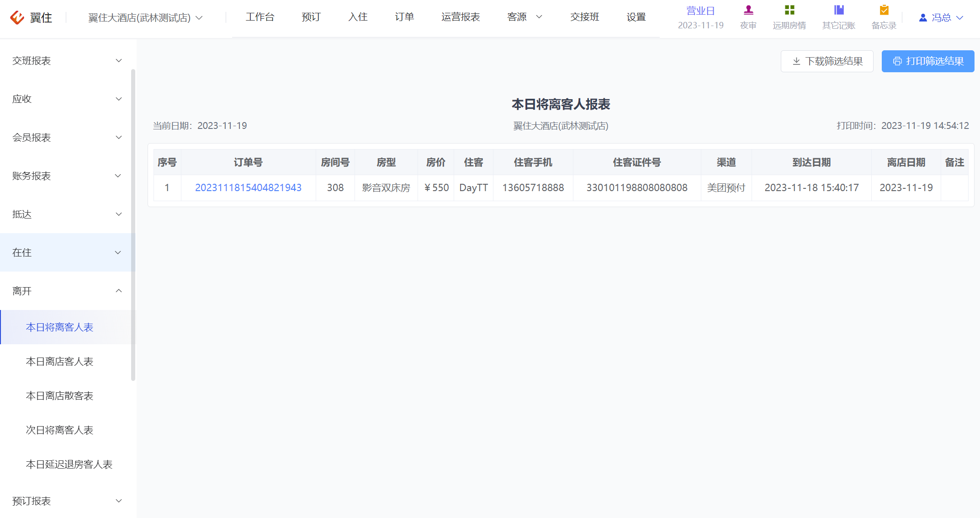980x518 pixels.
Task: Click 下载筛选结果 button
Action: click(x=827, y=61)
